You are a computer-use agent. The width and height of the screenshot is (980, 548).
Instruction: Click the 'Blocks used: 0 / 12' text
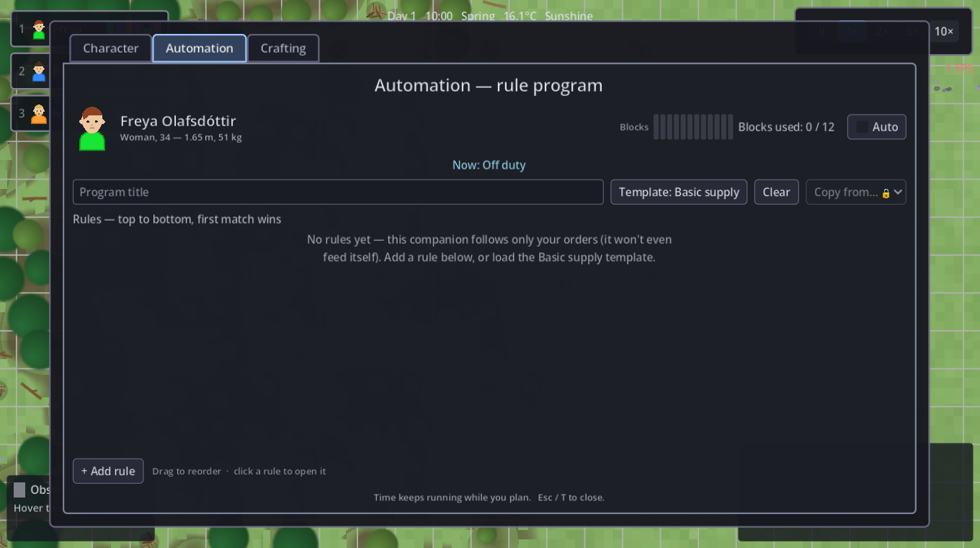point(786,127)
